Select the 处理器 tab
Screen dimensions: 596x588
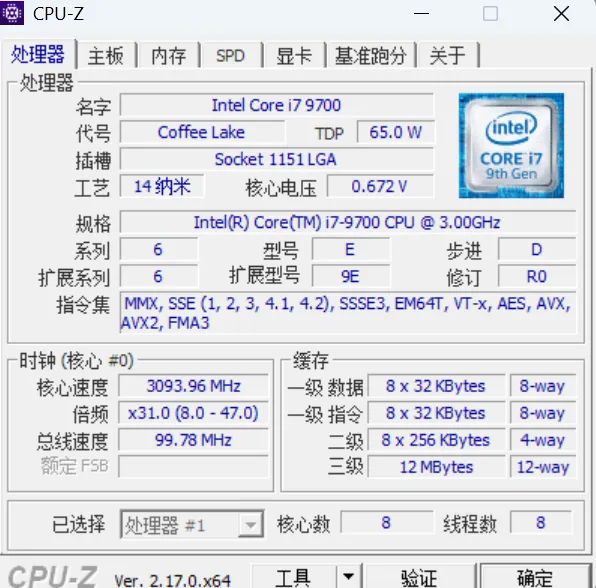pyautogui.click(x=38, y=54)
